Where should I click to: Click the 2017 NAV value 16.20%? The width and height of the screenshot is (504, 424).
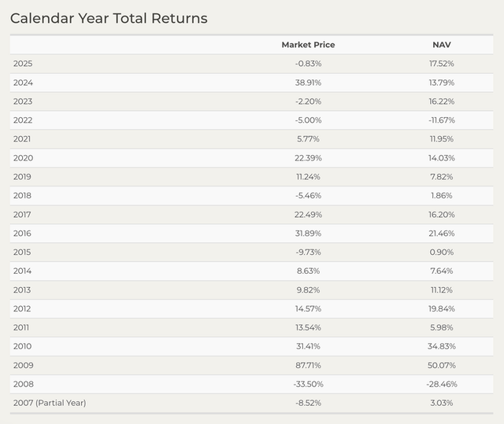click(x=441, y=215)
